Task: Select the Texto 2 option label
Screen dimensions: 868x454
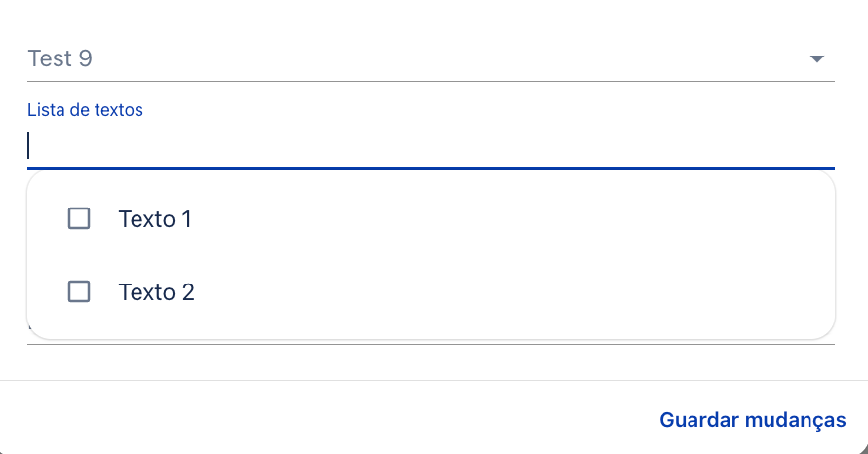Action: tap(157, 292)
